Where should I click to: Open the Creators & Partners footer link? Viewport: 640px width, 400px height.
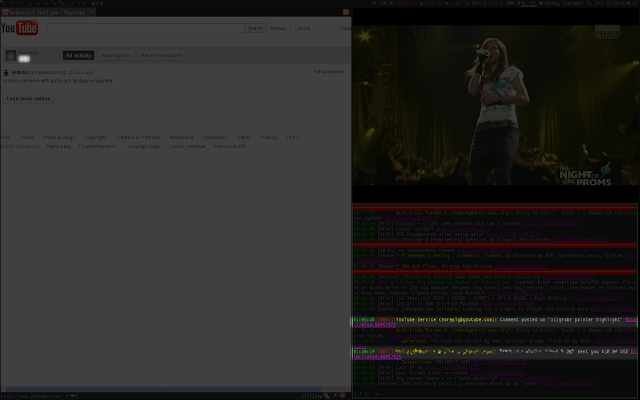click(x=138, y=138)
